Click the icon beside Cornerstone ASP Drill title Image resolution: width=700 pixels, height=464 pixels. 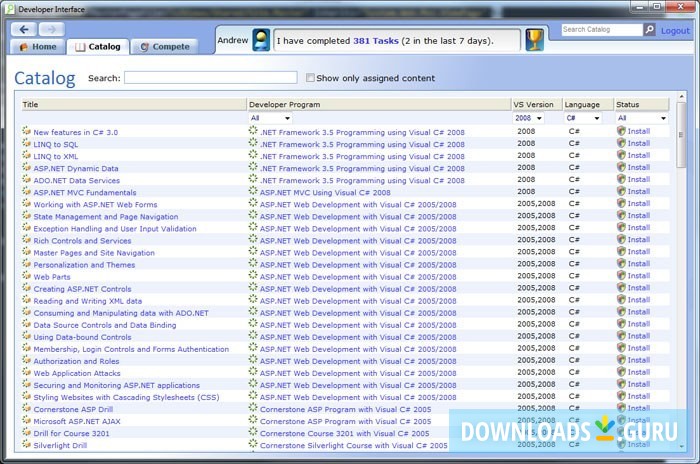pos(26,408)
